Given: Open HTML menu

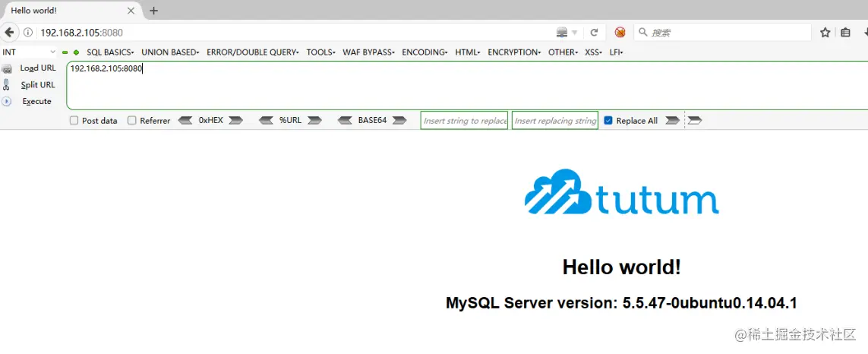Looking at the screenshot, I should click(x=468, y=52).
